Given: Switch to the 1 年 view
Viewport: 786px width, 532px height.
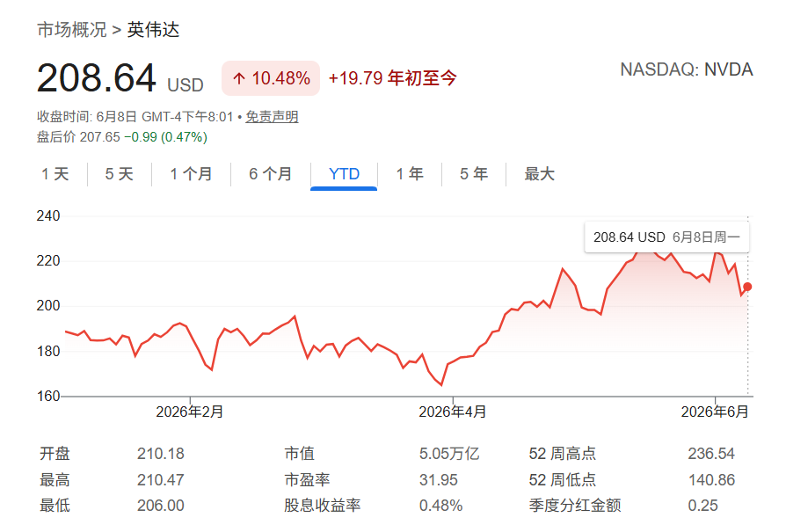Looking at the screenshot, I should coord(410,174).
